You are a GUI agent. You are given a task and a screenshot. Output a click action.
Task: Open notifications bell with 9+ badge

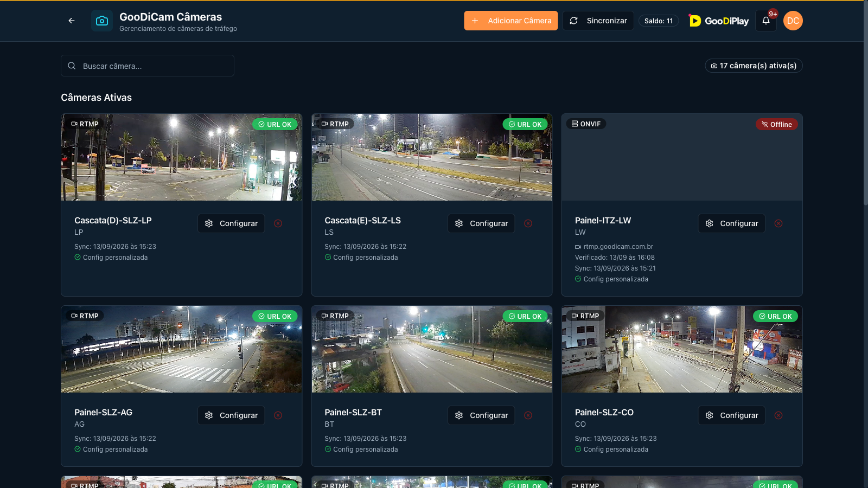point(766,21)
